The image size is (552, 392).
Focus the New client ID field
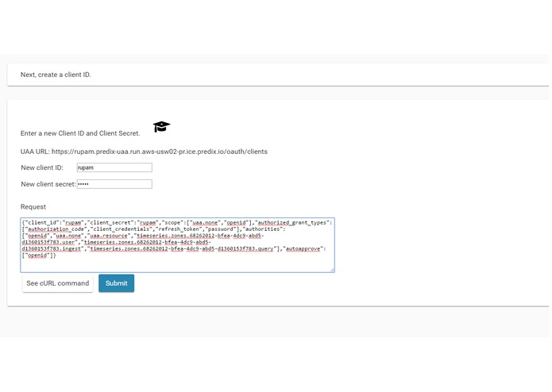[114, 167]
